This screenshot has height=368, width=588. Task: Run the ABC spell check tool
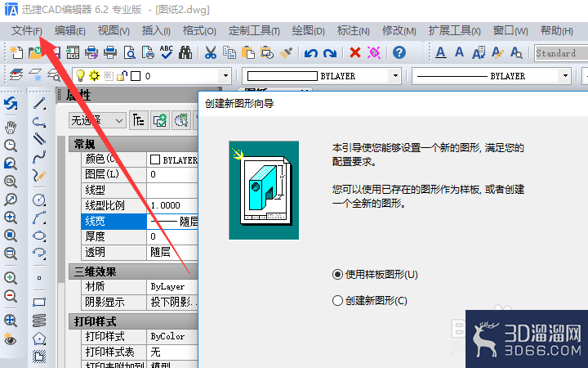click(x=166, y=52)
